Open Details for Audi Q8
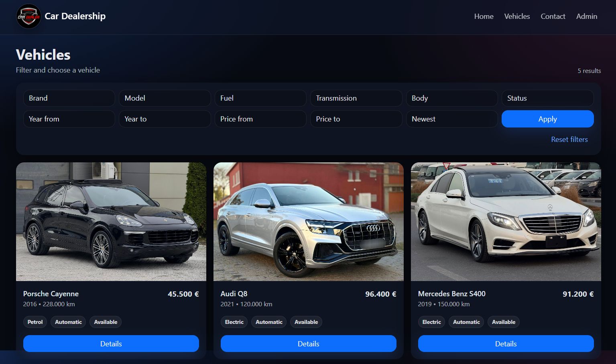 coord(309,344)
